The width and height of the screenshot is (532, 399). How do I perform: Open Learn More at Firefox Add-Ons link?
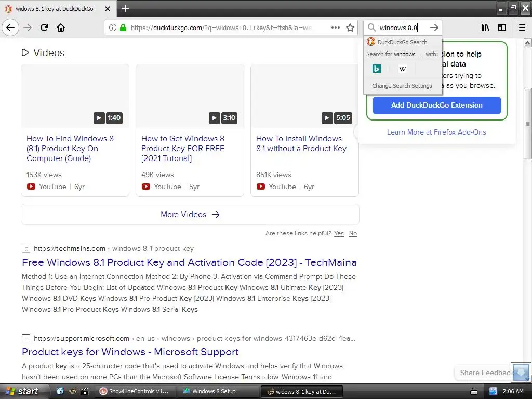click(x=436, y=132)
